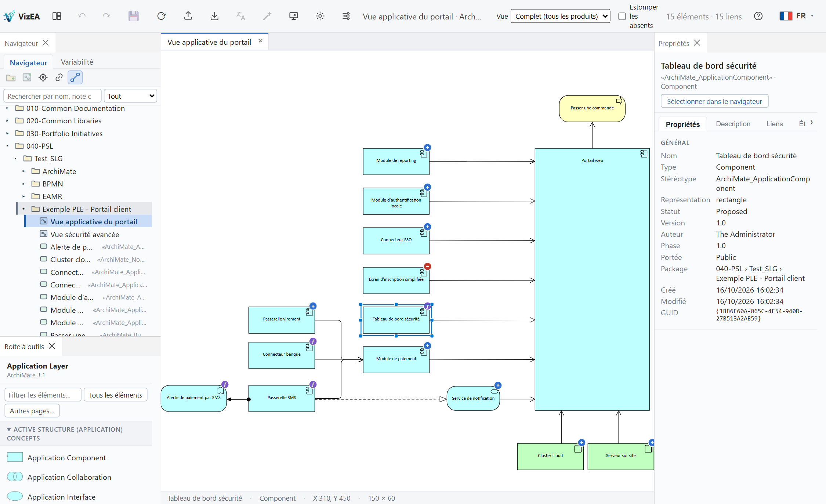Select the Application Component swatch in the toolbox

(15, 457)
